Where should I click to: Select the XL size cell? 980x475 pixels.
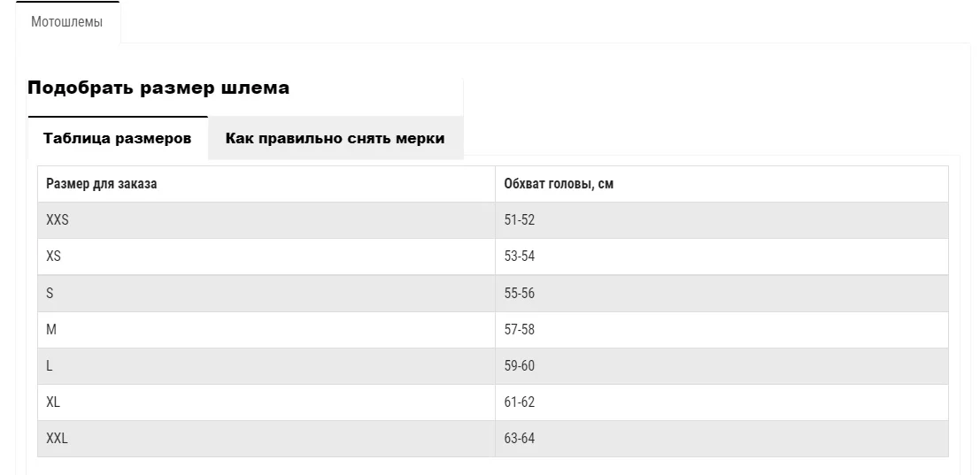point(53,402)
